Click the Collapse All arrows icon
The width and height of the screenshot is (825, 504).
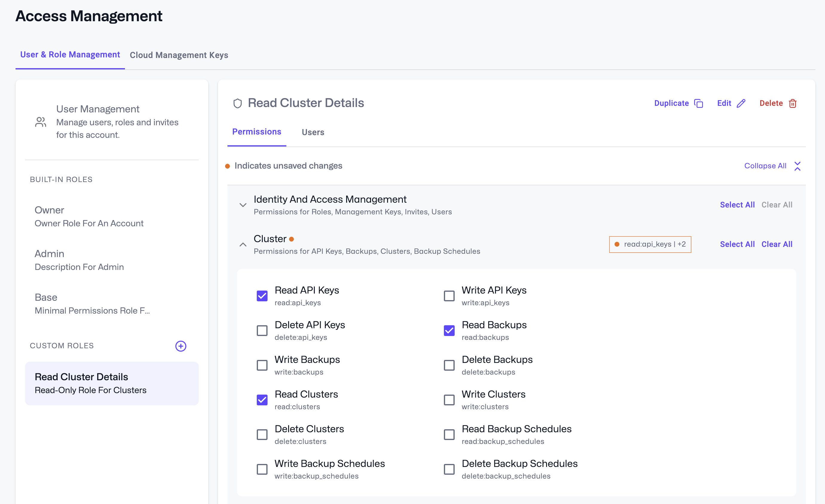click(797, 166)
